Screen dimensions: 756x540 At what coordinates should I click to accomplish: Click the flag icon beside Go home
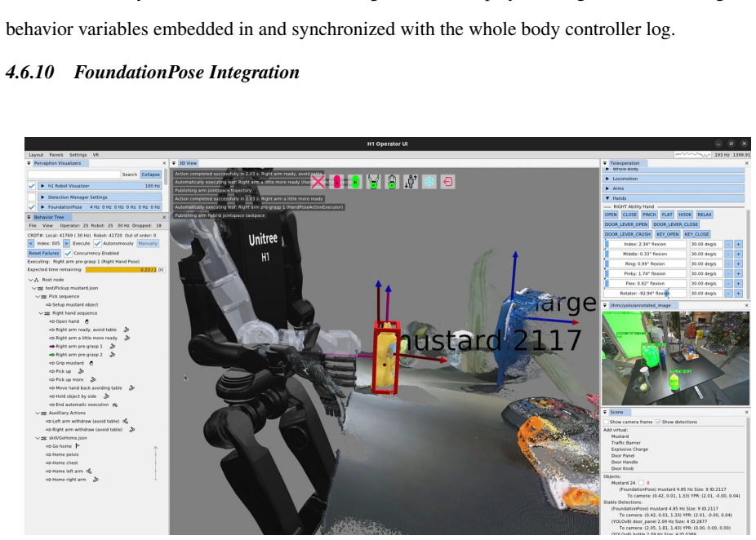pos(77,446)
